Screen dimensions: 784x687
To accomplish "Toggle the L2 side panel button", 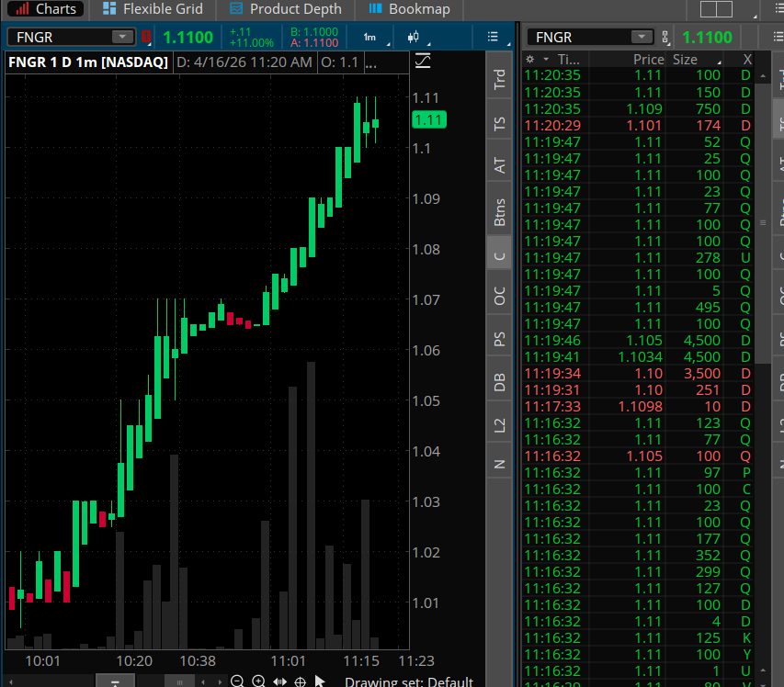I will click(x=499, y=425).
